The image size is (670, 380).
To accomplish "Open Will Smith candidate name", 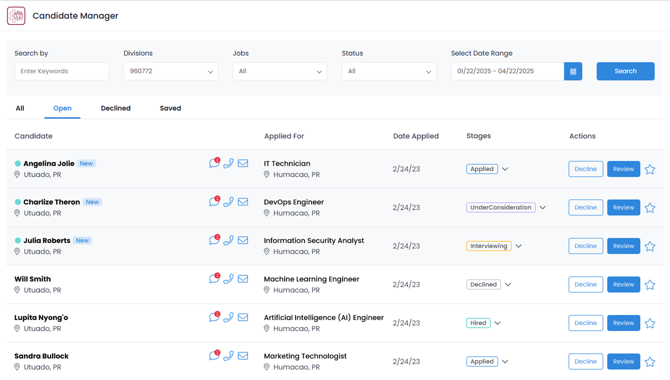I will (x=32, y=279).
